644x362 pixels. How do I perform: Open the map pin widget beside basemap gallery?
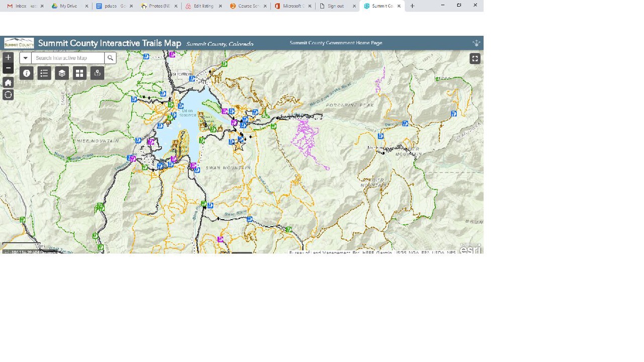pos(97,73)
